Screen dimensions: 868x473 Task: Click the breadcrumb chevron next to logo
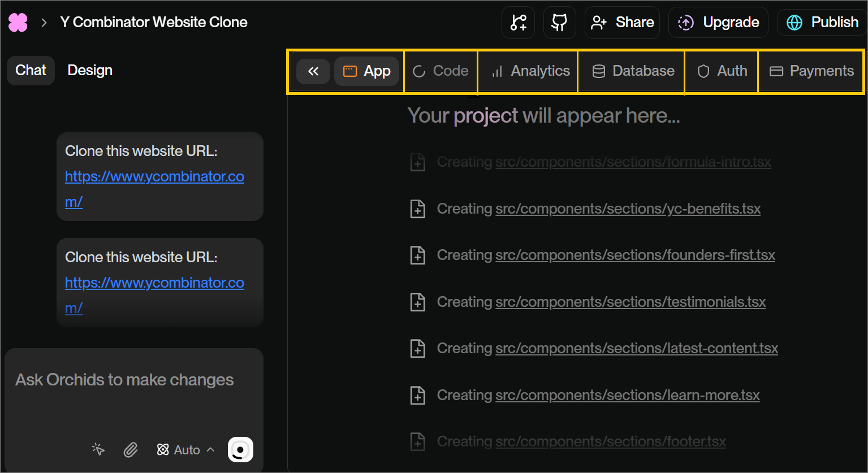44,23
